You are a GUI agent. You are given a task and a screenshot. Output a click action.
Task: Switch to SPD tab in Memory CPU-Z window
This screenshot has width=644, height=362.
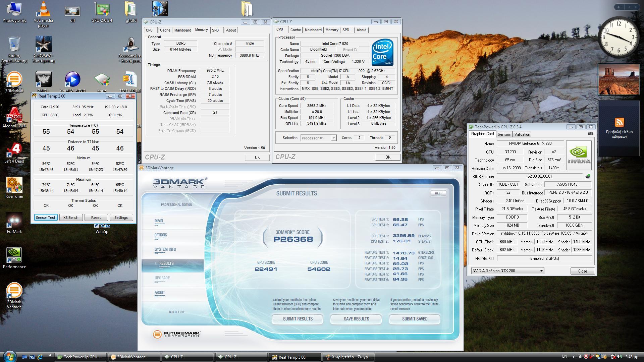point(215,30)
